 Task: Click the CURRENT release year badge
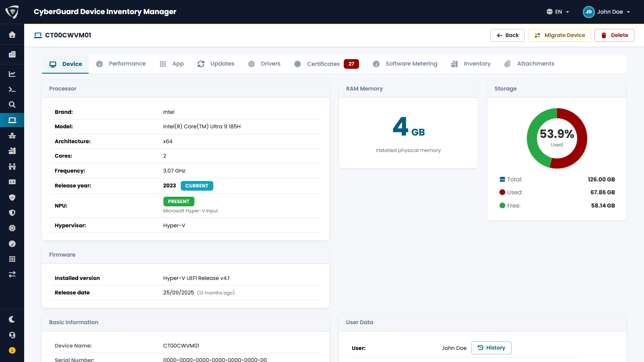click(197, 186)
